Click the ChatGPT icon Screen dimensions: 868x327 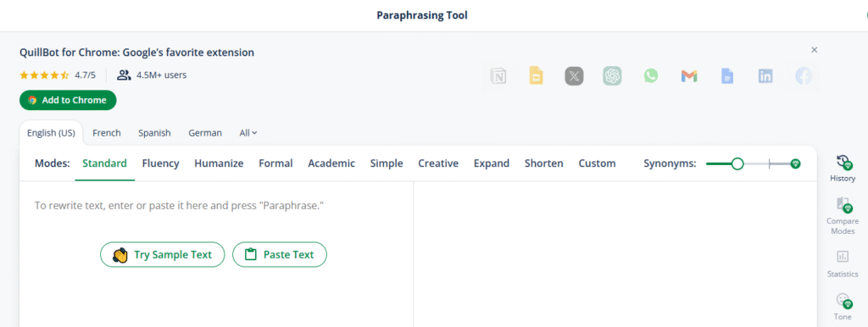pyautogui.click(x=612, y=75)
